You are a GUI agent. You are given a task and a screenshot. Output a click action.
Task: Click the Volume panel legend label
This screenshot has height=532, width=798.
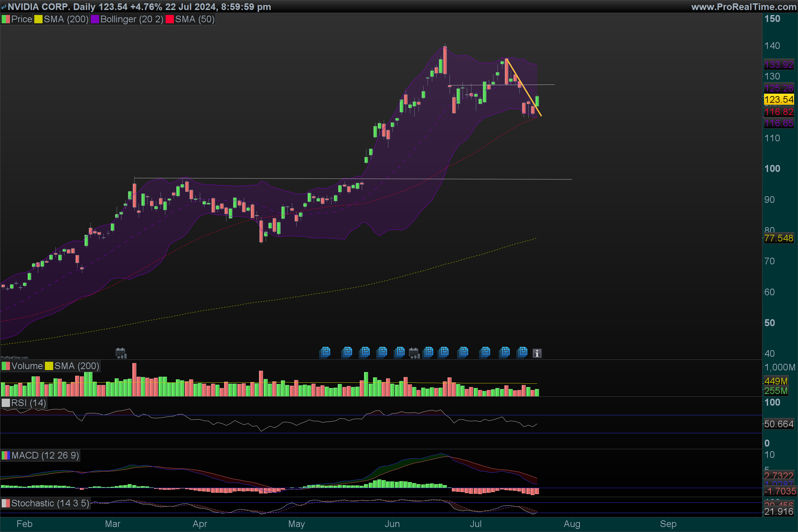[27, 366]
